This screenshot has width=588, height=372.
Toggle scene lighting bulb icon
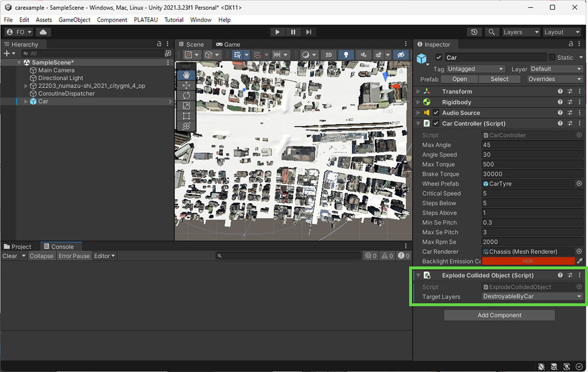(x=346, y=55)
